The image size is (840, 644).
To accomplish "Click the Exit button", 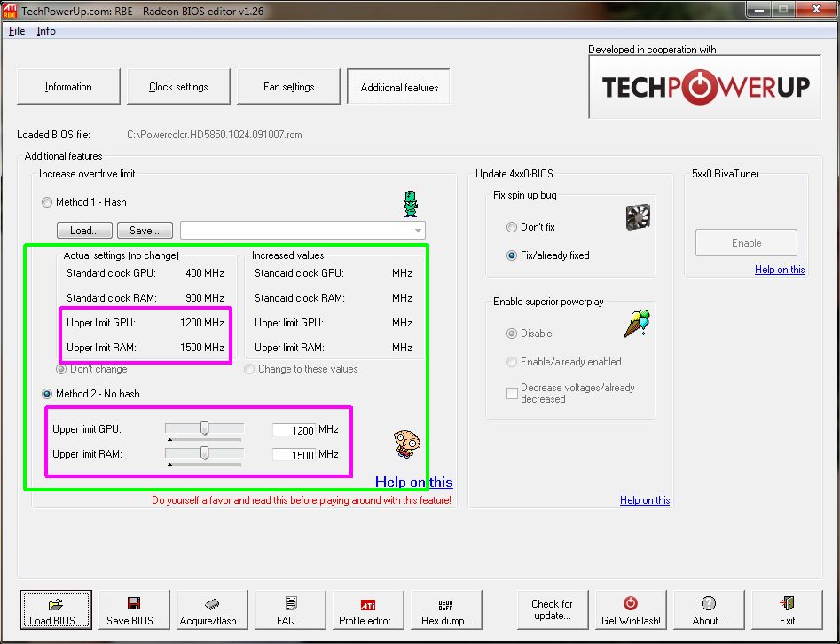I will tap(787, 609).
